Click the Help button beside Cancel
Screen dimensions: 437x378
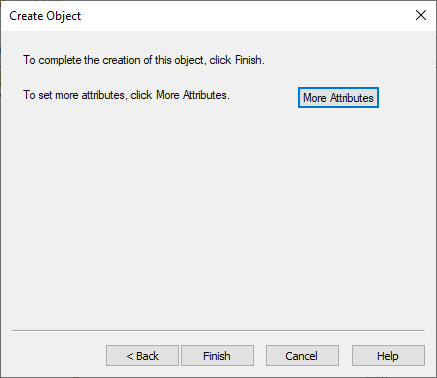(x=388, y=356)
